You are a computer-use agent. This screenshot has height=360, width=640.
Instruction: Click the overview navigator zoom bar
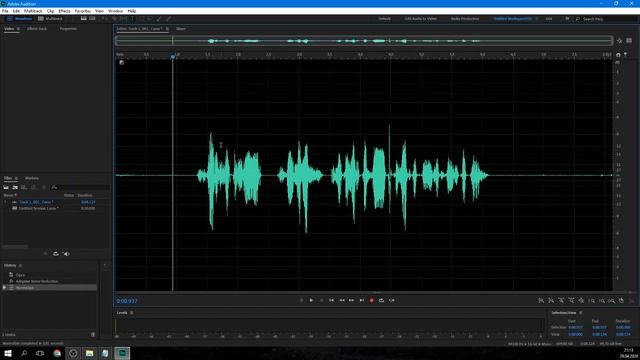pos(364,41)
